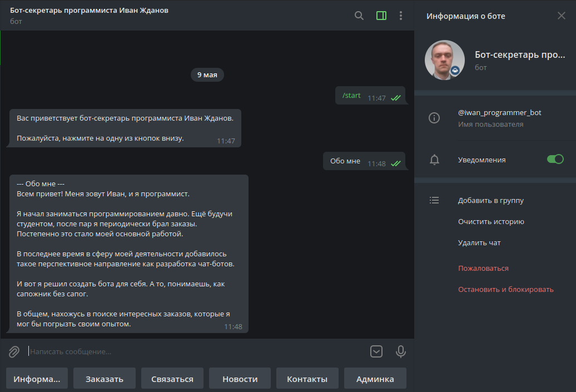Click the info icon beside the username
This screenshot has height=392, width=576.
click(x=434, y=118)
